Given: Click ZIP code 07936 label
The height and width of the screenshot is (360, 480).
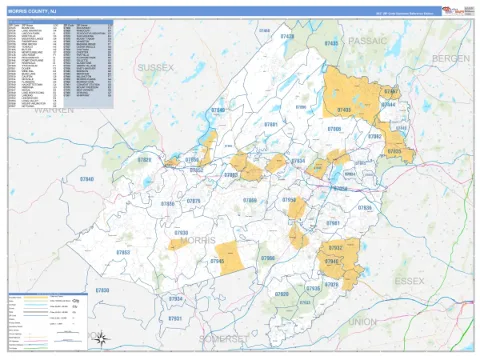Looking at the screenshot, I should point(365,208).
